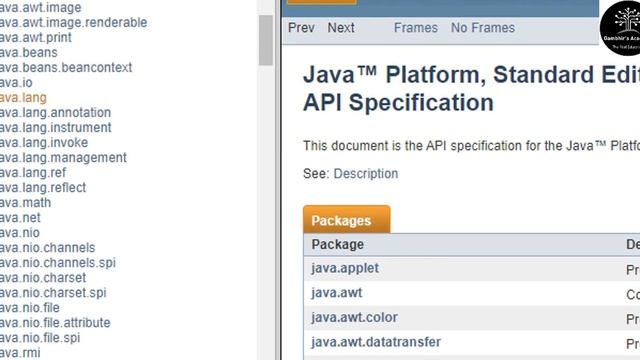Switch to Frames view
640x360 pixels.
coord(416,28)
